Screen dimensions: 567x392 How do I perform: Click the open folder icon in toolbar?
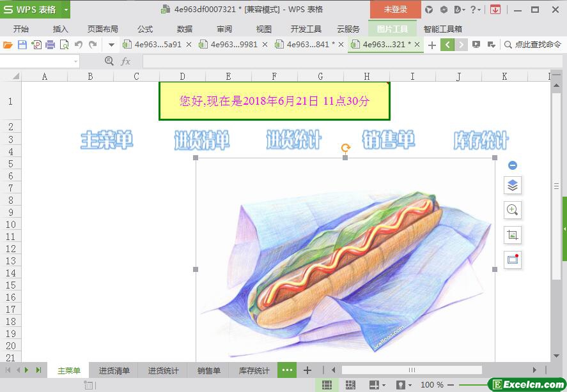[x=8, y=45]
